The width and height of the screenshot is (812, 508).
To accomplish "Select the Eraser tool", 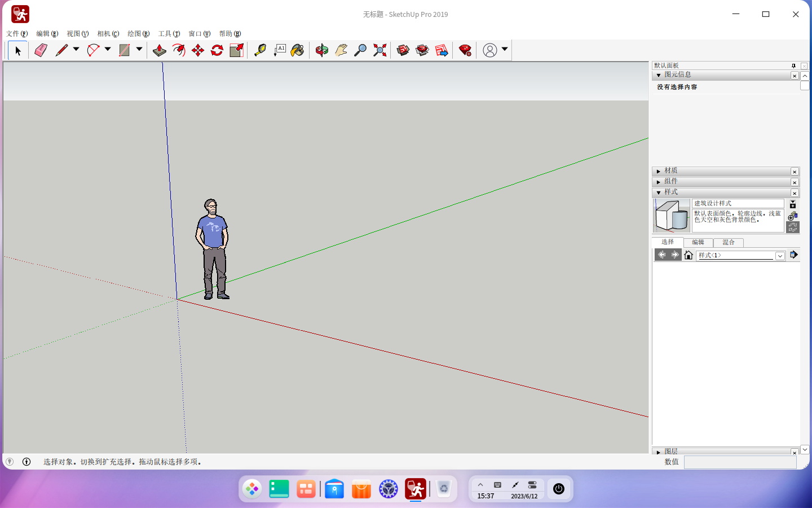I will 41,50.
